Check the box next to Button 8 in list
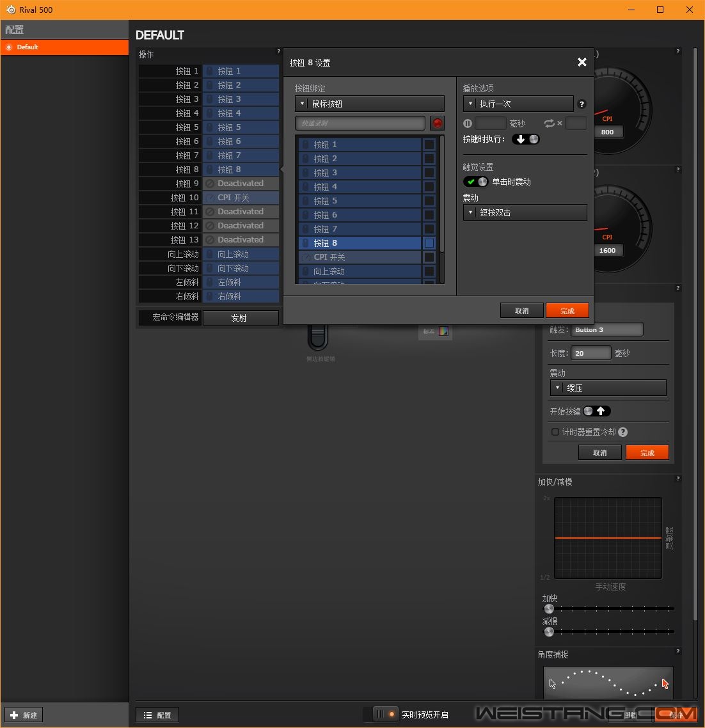The image size is (705, 728). [429, 243]
